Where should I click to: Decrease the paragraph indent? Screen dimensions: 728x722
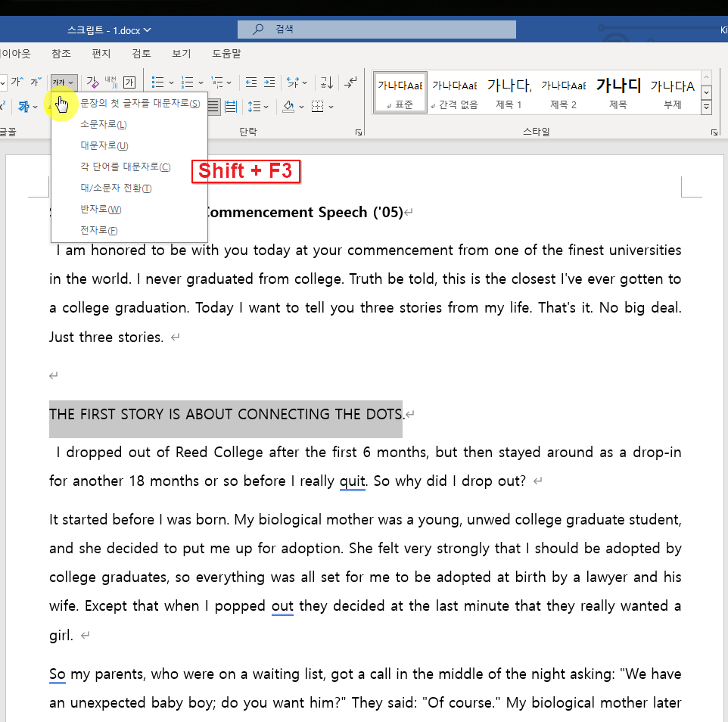click(x=251, y=82)
